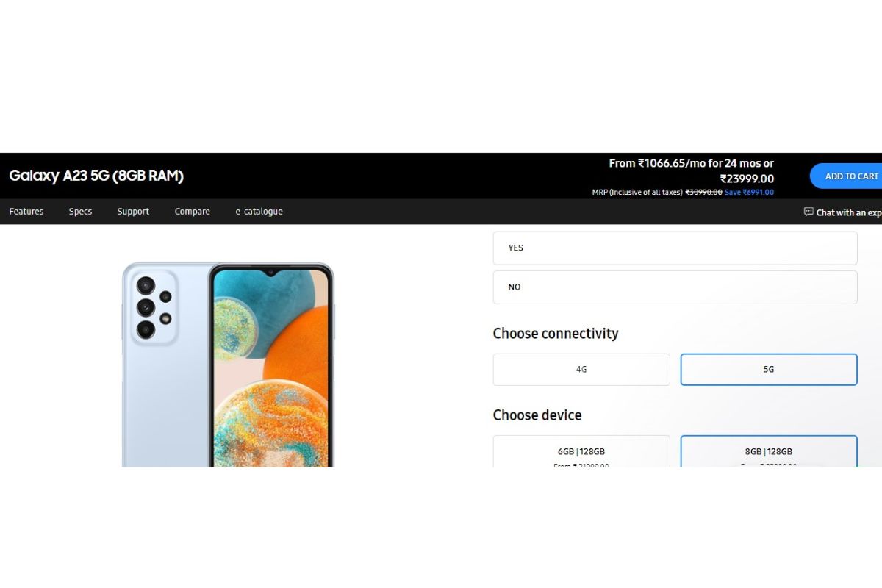Choose 5G connectivity
This screenshot has height=588, width=882.
[769, 370]
